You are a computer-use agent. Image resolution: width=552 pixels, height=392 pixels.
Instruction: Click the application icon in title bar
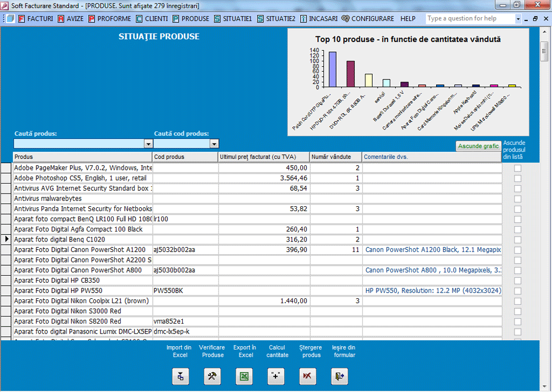(x=4, y=6)
